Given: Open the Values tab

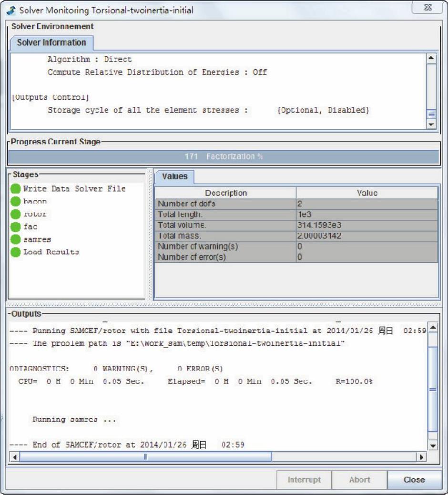Looking at the screenshot, I should point(174,176).
